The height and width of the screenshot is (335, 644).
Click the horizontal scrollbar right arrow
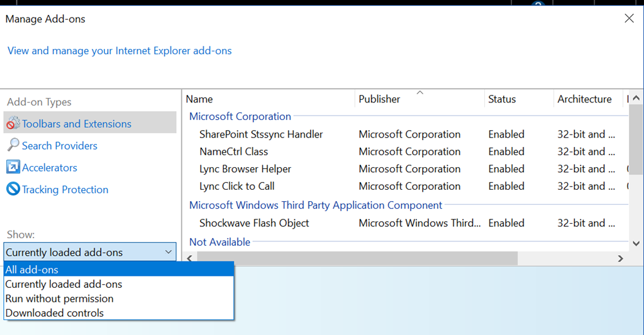coord(621,258)
